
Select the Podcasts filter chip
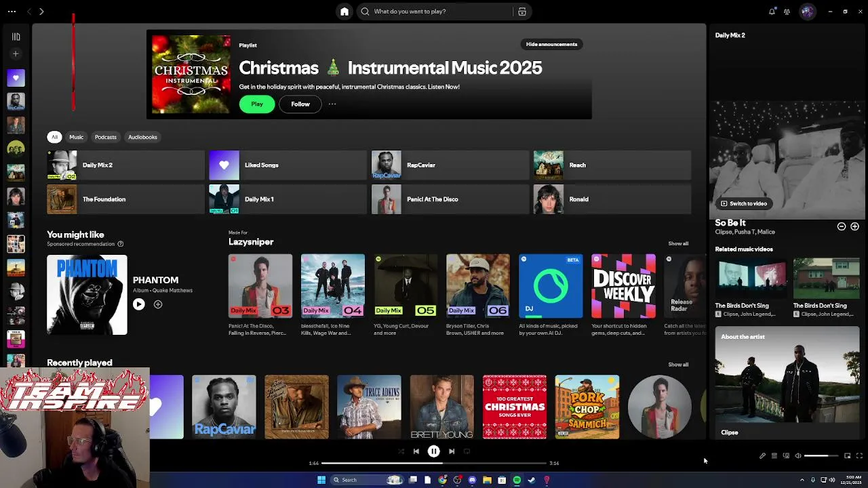106,137
